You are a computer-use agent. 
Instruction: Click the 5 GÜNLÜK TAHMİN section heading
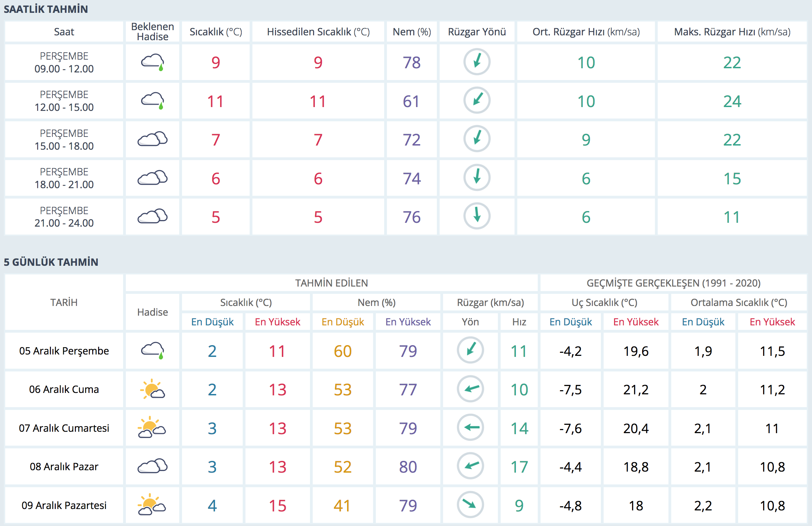coord(51,262)
